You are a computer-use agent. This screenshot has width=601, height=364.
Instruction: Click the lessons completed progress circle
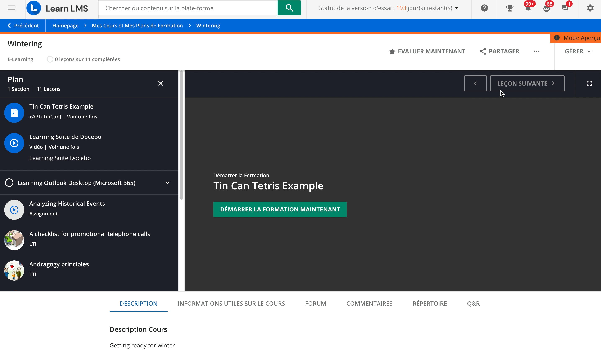pos(50,59)
